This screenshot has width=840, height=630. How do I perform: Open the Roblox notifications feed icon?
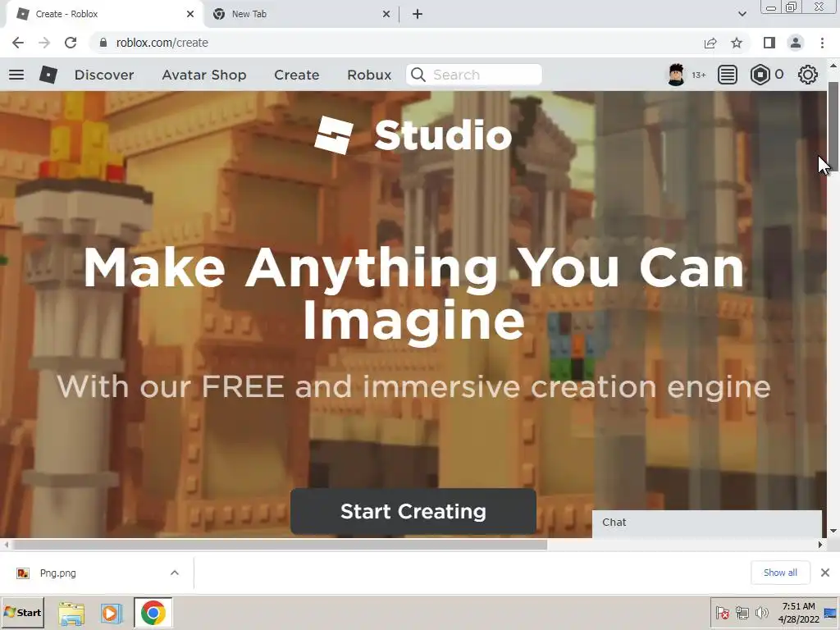727,75
